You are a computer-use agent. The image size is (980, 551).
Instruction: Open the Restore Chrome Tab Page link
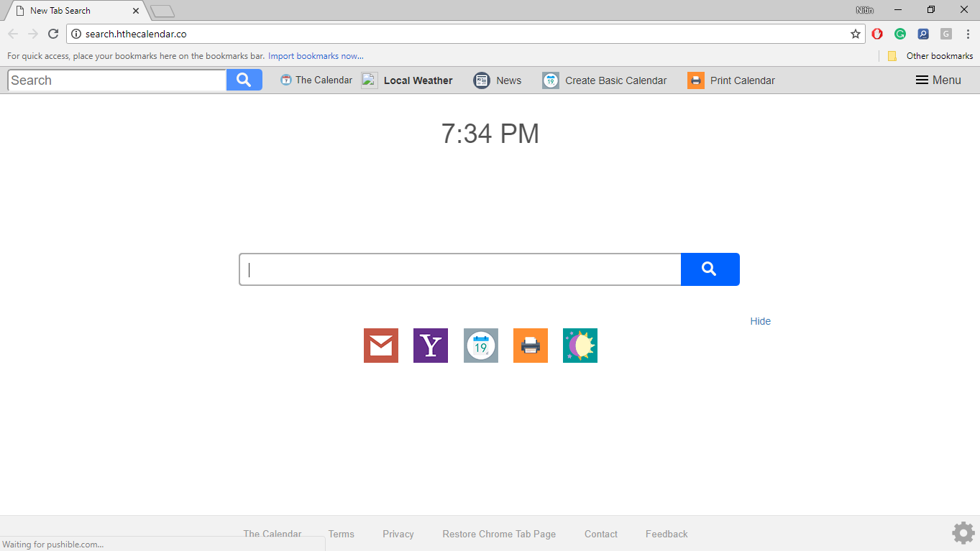point(499,534)
